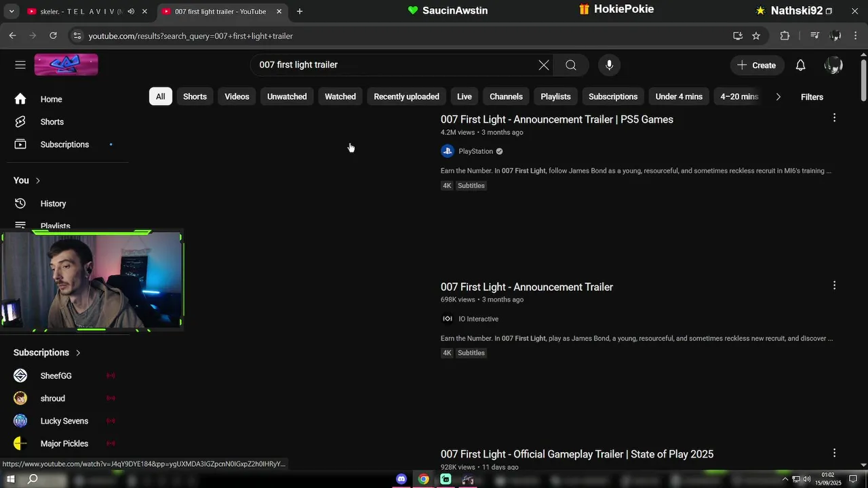Expand the You section chevron
The image size is (868, 488).
coord(38,180)
